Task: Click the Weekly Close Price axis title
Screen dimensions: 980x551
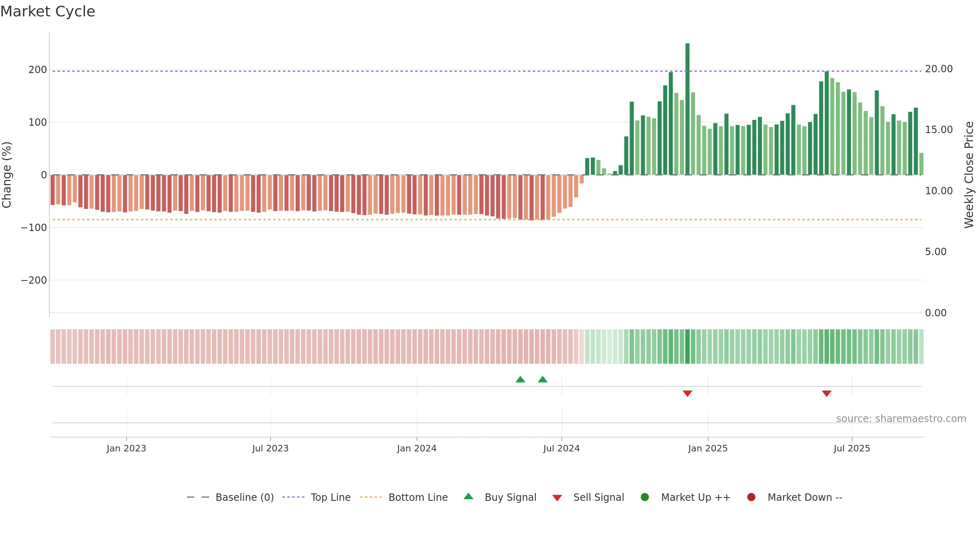Action: [969, 175]
